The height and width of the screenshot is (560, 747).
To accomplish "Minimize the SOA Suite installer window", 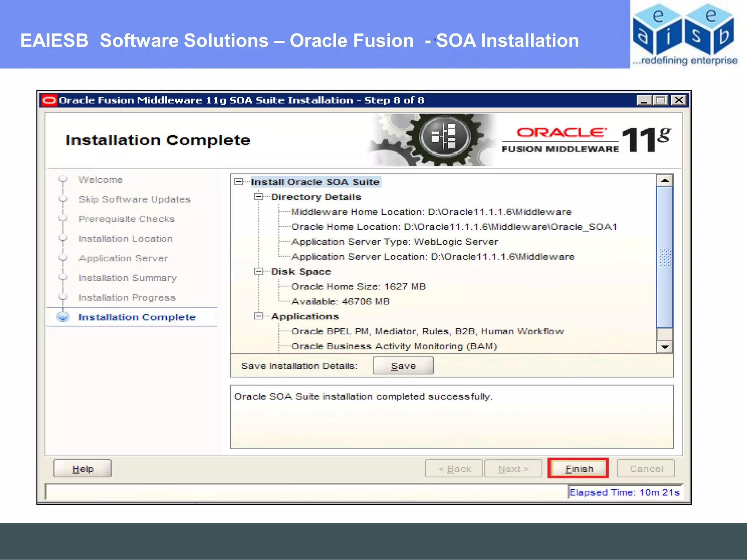I will pyautogui.click(x=644, y=100).
